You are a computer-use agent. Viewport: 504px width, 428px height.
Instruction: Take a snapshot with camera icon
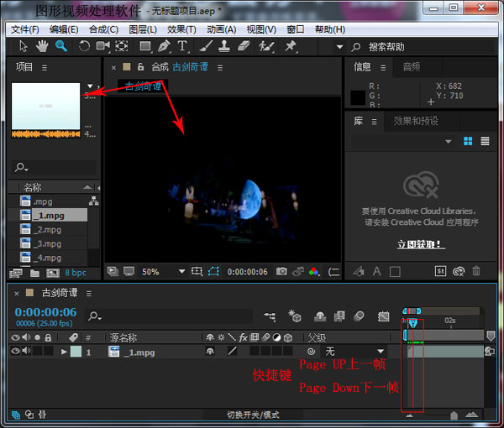pyautogui.click(x=281, y=271)
